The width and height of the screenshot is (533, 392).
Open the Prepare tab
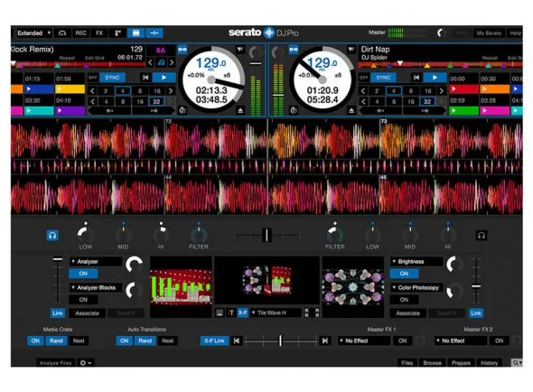[x=461, y=363]
